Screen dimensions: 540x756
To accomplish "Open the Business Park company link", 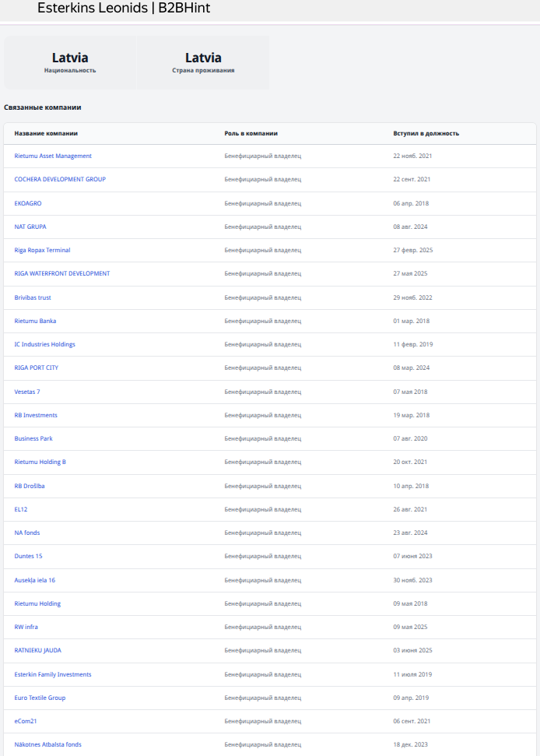I will pos(33,438).
